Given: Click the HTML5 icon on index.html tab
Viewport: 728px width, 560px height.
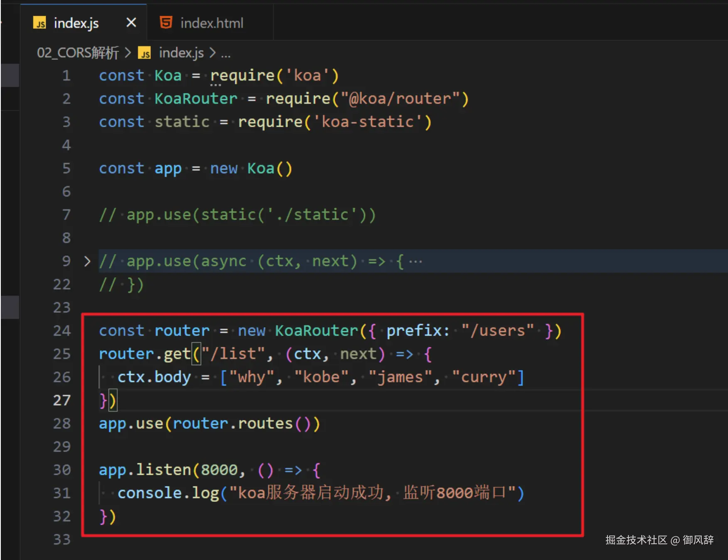Looking at the screenshot, I should point(166,22).
